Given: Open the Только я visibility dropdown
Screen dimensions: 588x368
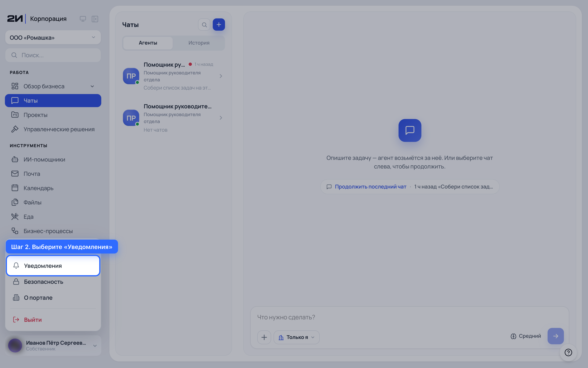Looking at the screenshot, I should click(x=296, y=337).
